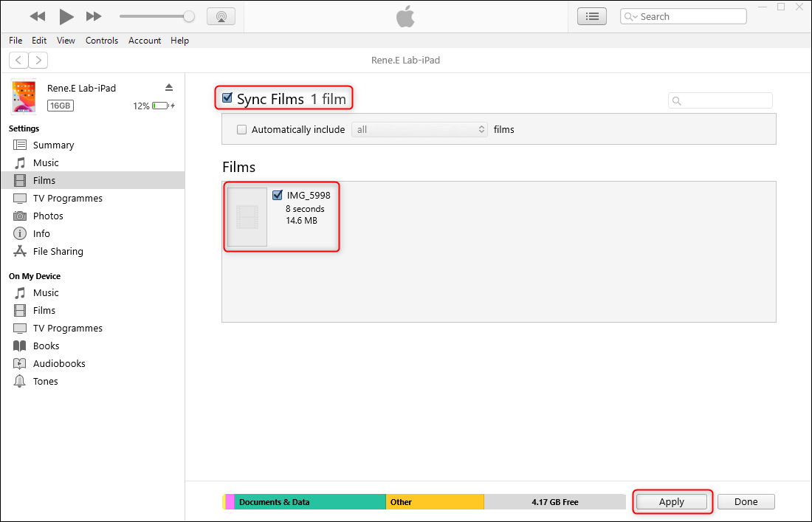
Task: Click the Photos camera icon
Action: pyautogui.click(x=20, y=216)
